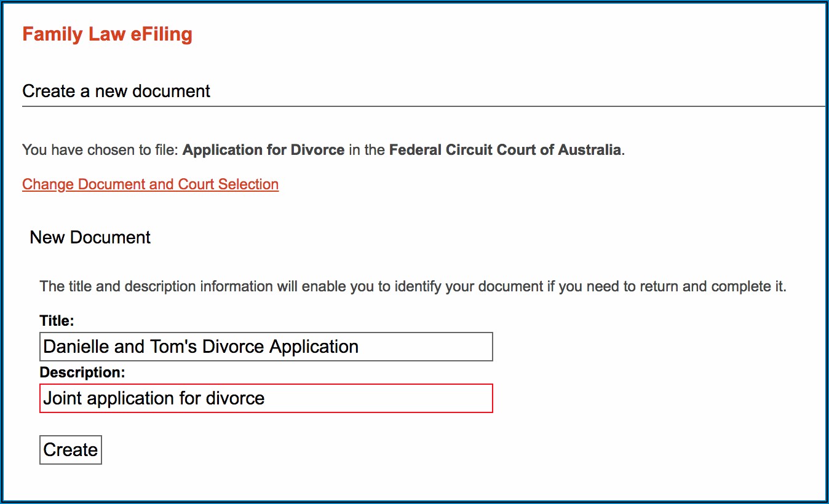Click empty space at end of Description field
Screen dimensions: 829x504
point(381,398)
